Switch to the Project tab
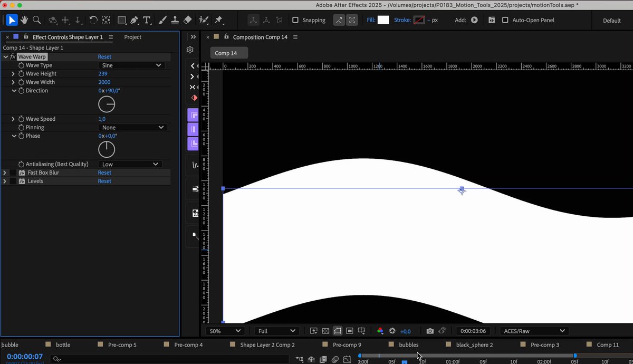This screenshot has width=633, height=364. [132, 37]
